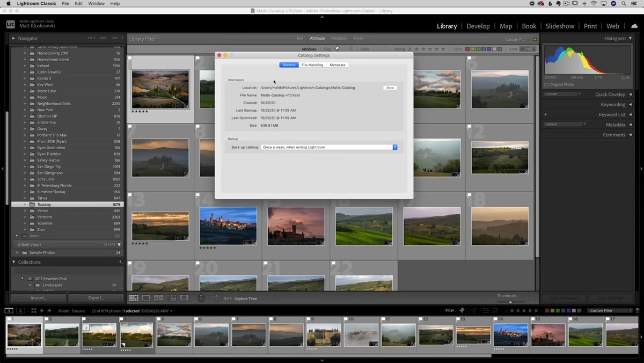The width and height of the screenshot is (644, 363).
Task: Filter filmstrip by flagged status
Action: pyautogui.click(x=462, y=310)
